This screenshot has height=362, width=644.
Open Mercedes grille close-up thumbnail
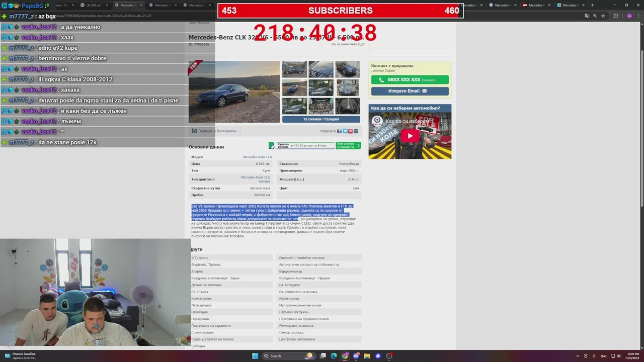coord(321,69)
